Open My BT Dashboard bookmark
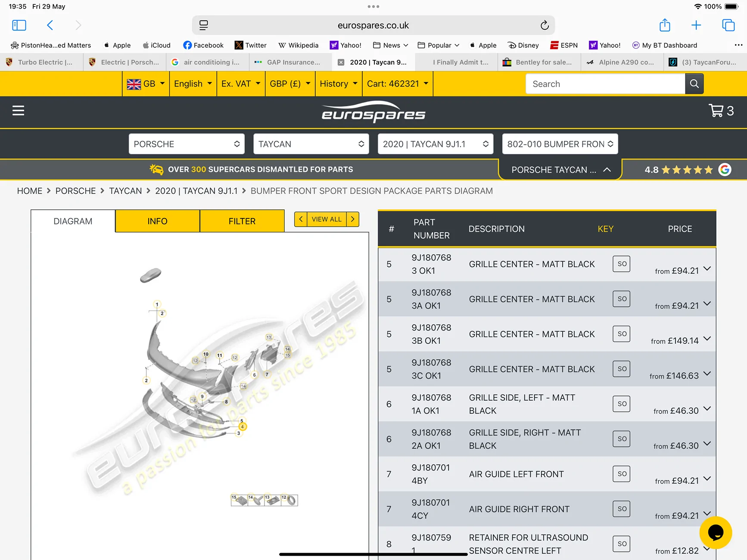 tap(664, 45)
